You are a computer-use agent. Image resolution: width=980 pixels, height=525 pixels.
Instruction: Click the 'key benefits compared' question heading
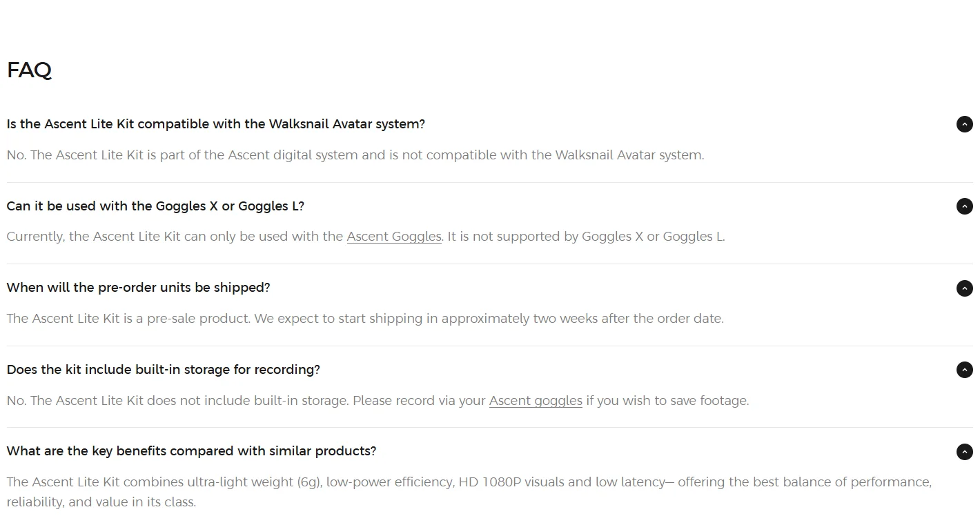191,451
